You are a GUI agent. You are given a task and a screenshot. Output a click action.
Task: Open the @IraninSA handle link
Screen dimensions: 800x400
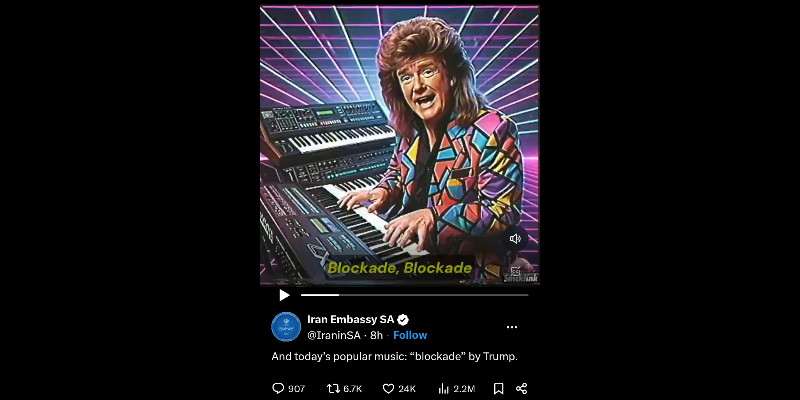[334, 335]
